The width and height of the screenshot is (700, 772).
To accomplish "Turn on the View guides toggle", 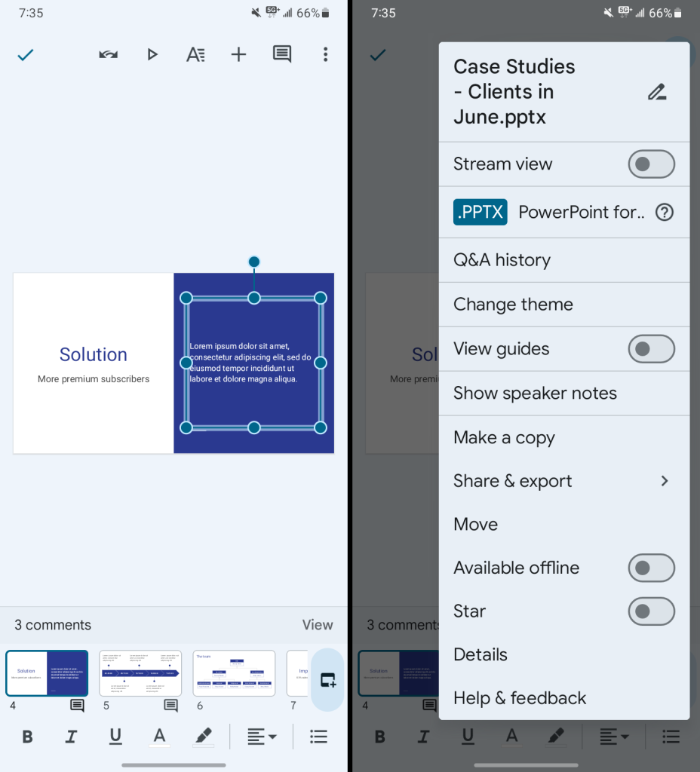I will click(x=651, y=349).
